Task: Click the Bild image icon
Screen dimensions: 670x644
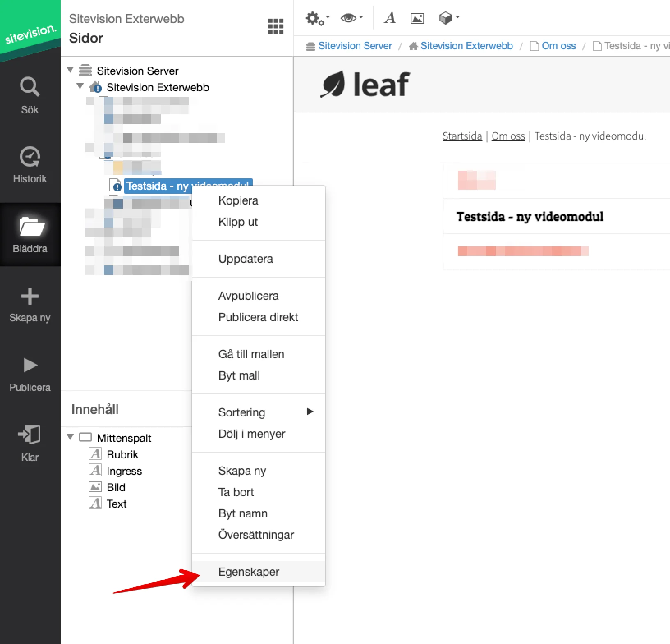Action: click(95, 487)
